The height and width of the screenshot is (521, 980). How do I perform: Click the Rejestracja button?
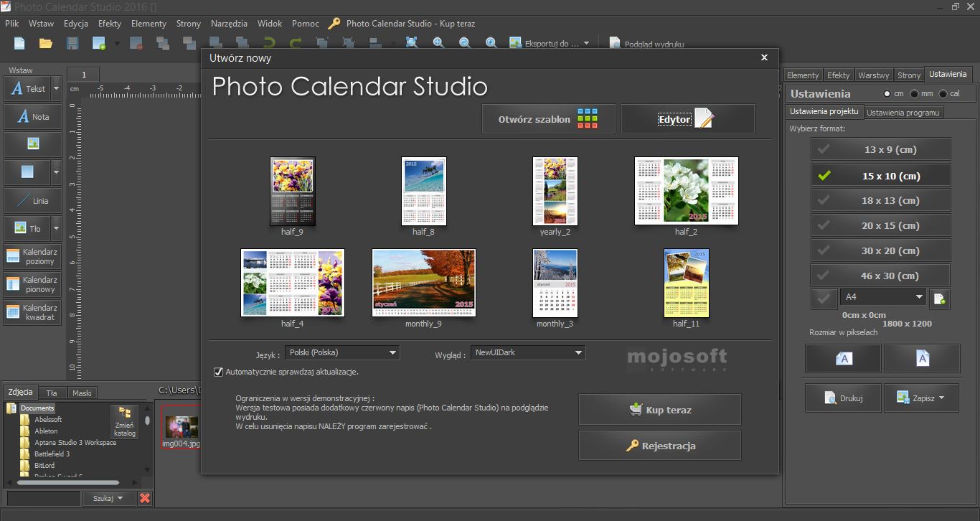point(660,446)
